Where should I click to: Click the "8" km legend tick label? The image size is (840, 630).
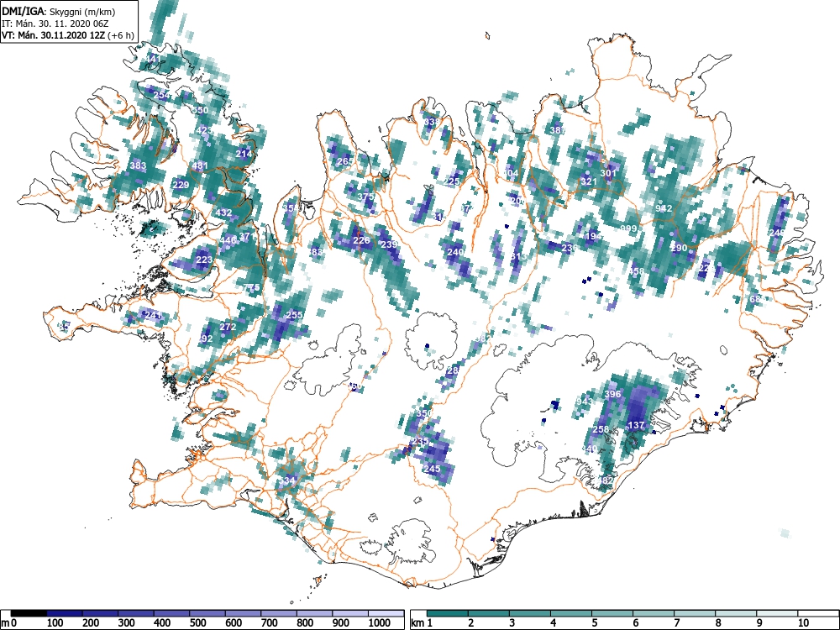click(x=718, y=623)
